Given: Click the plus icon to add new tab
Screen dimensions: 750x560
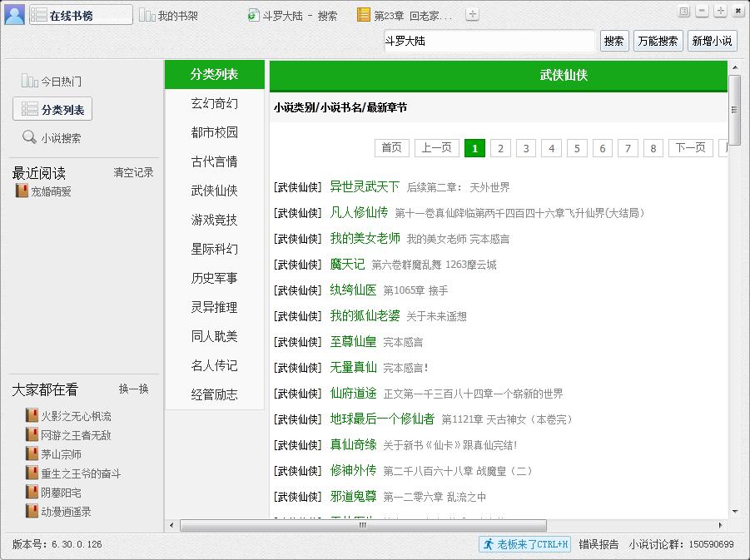Looking at the screenshot, I should click(472, 14).
